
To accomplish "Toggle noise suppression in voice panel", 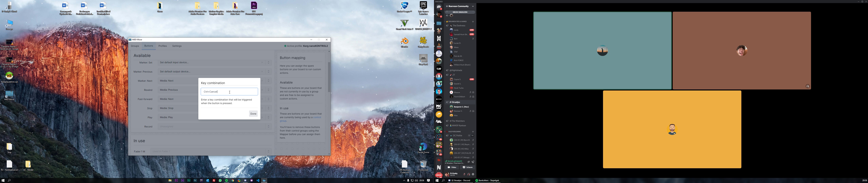I will coord(469,162).
